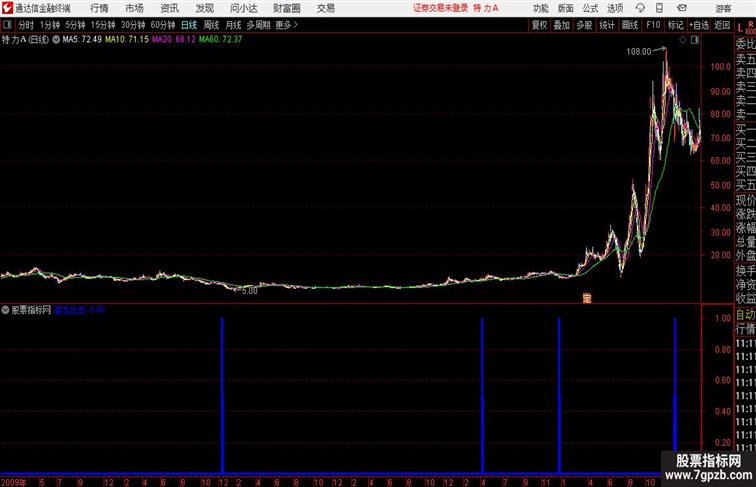Click the 叠加 toolbar button
Screen dimensions: 756x487
562,25
